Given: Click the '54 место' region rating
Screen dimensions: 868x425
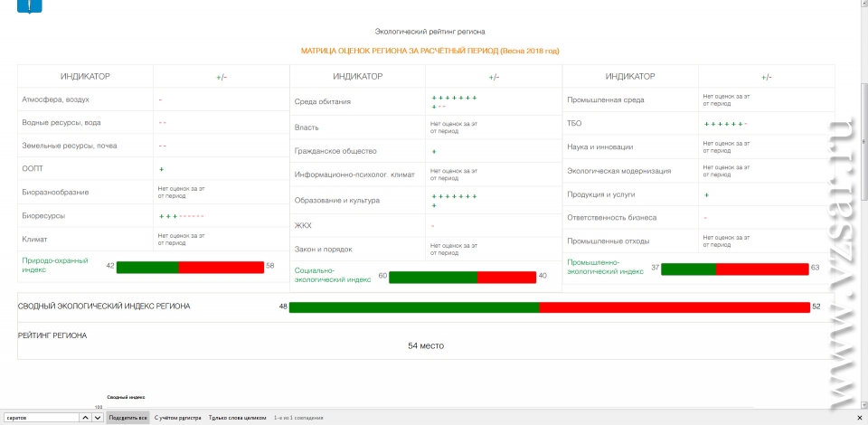Looking at the screenshot, I should pos(426,345).
